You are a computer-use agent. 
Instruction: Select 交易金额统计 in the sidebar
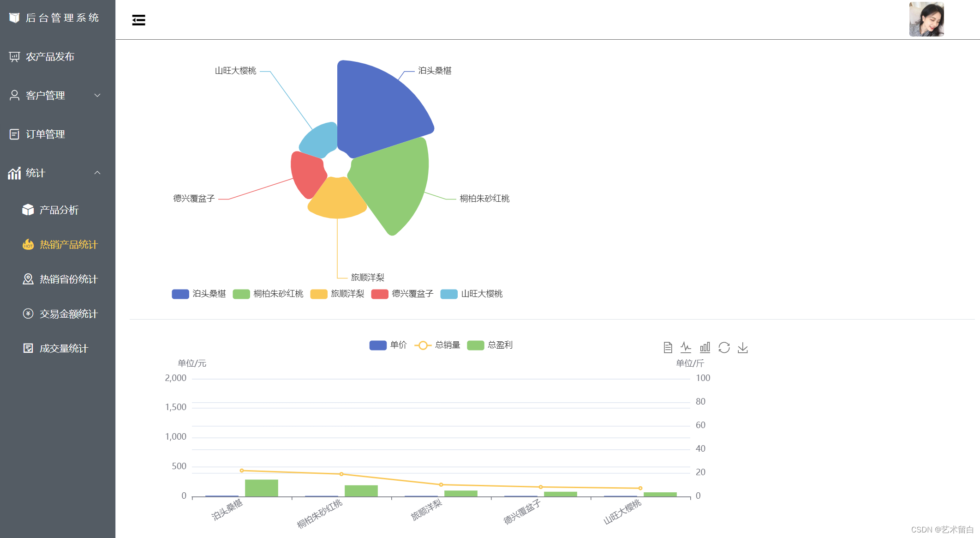pos(58,314)
